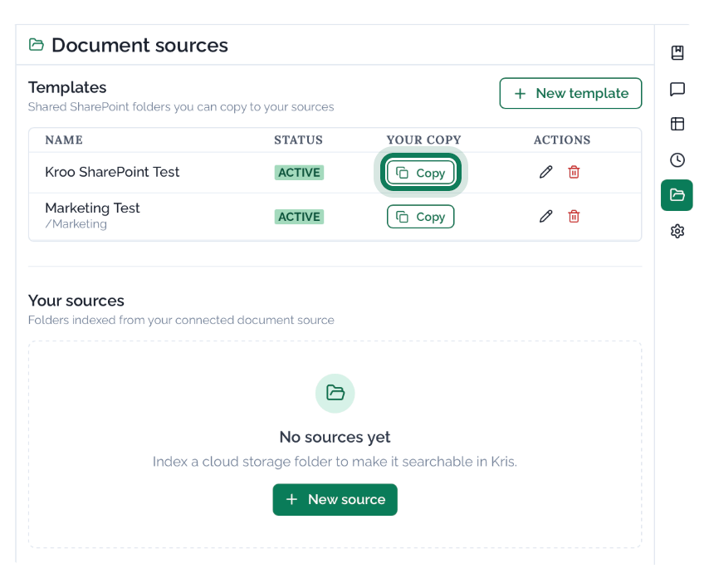Click the STATUS column header
Screen dimensions: 709x588
click(x=298, y=140)
